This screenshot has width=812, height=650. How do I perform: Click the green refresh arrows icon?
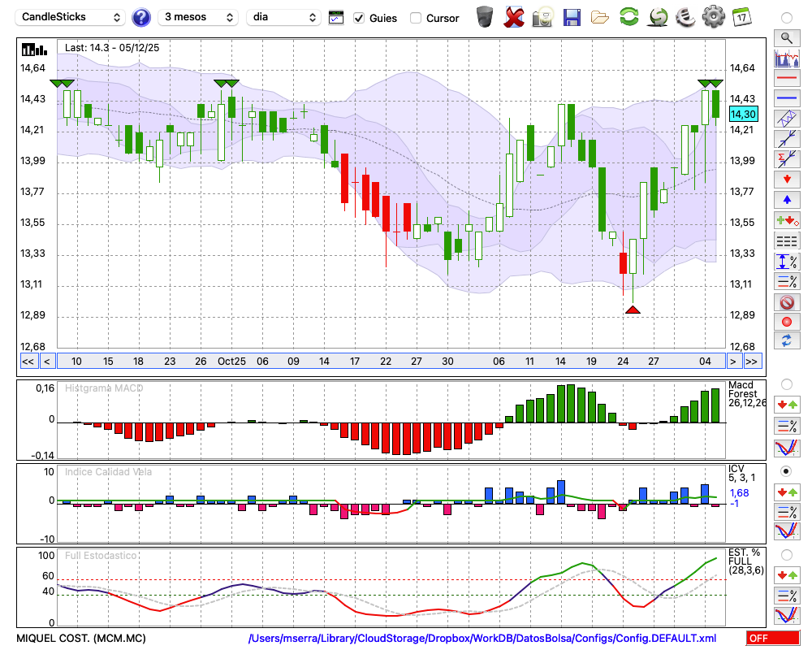[x=628, y=17]
